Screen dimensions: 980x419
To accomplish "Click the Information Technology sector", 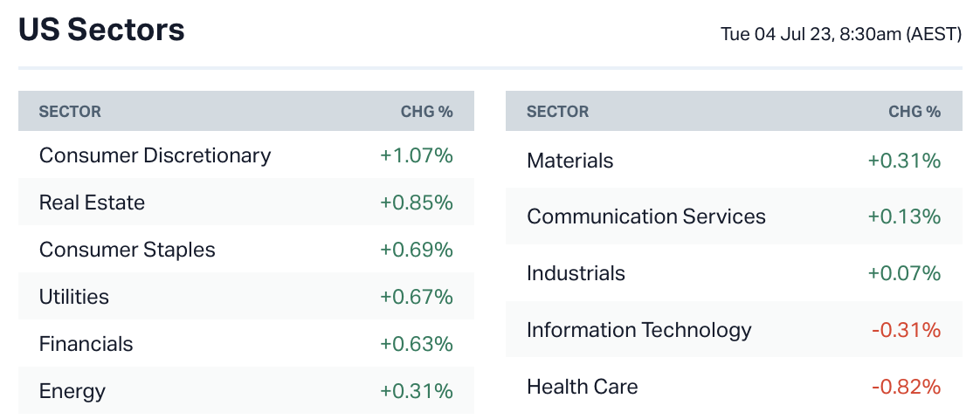I will pyautogui.click(x=638, y=330).
